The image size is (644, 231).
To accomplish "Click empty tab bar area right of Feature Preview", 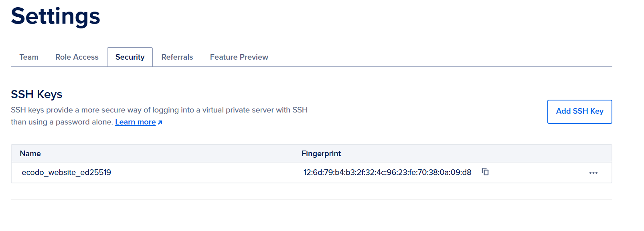I will [x=441, y=57].
